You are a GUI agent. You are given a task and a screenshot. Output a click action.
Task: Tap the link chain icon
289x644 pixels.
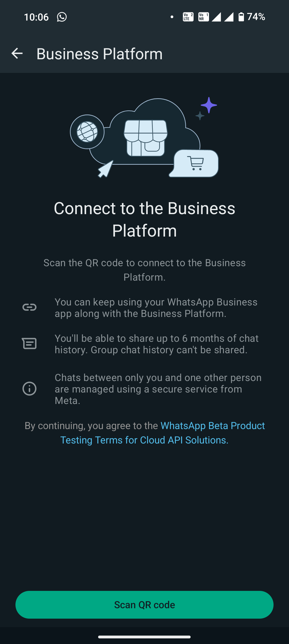click(x=29, y=307)
